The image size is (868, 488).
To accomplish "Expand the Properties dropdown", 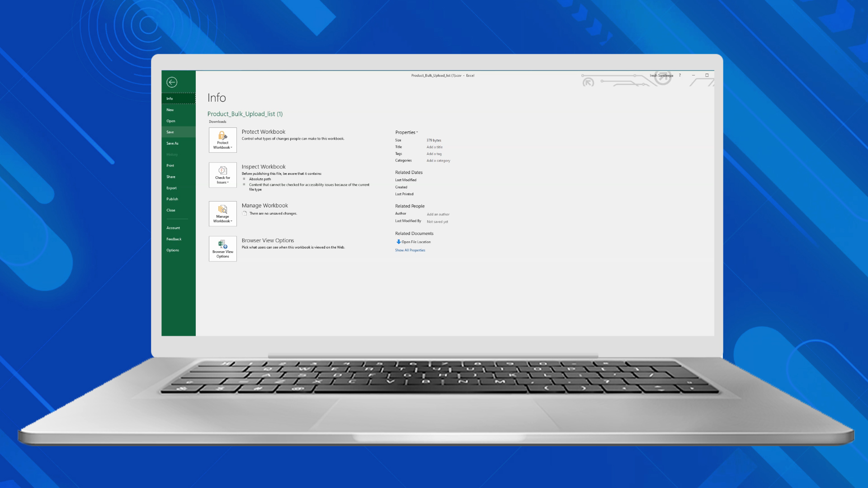I will pyautogui.click(x=406, y=132).
